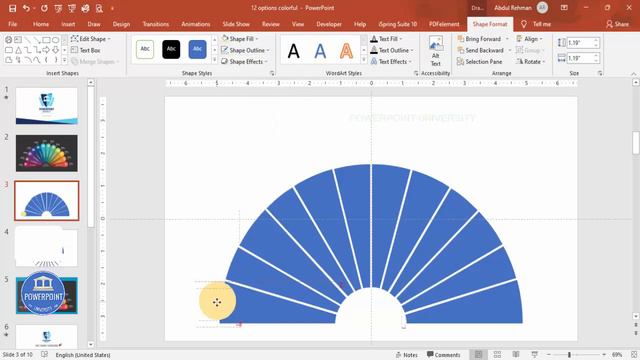The width and height of the screenshot is (640, 360).
Task: Click the English (United States) language indicator
Action: [x=83, y=355]
